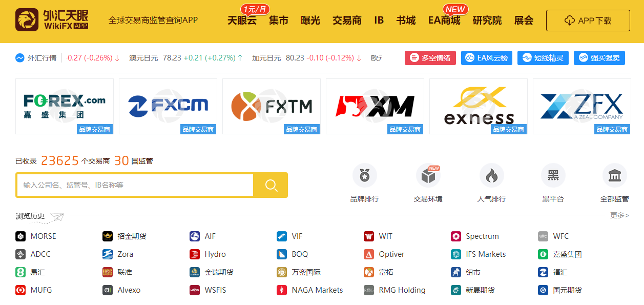
Task: Click the NAGA Markets broker icon
Action: pos(282,290)
